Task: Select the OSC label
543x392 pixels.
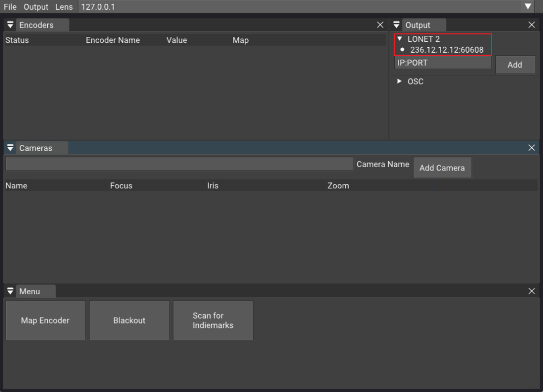Action: tap(415, 81)
